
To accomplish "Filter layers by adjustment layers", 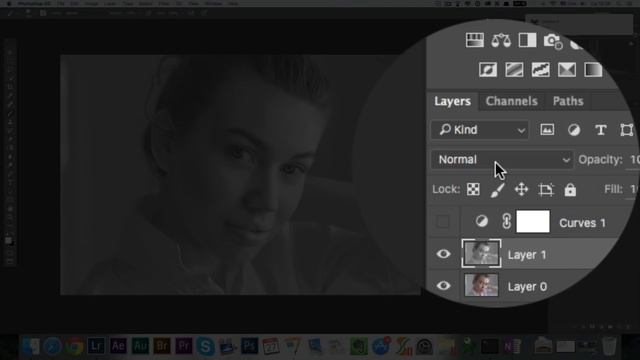I will (574, 130).
